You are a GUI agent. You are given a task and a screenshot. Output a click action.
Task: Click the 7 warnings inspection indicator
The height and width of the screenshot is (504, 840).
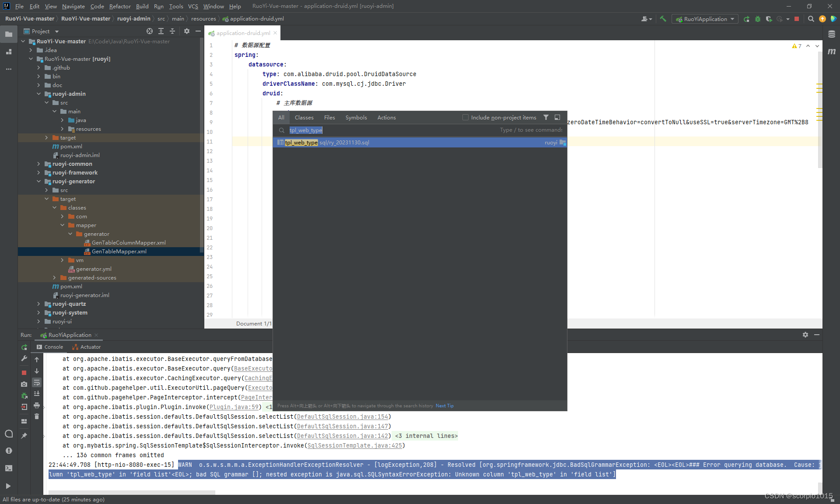pyautogui.click(x=797, y=46)
